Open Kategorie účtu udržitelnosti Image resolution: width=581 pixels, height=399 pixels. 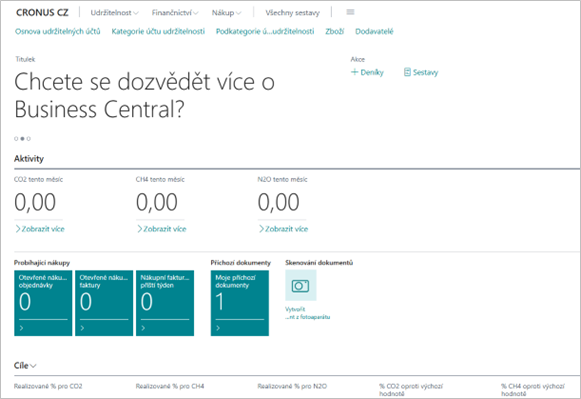(x=158, y=31)
